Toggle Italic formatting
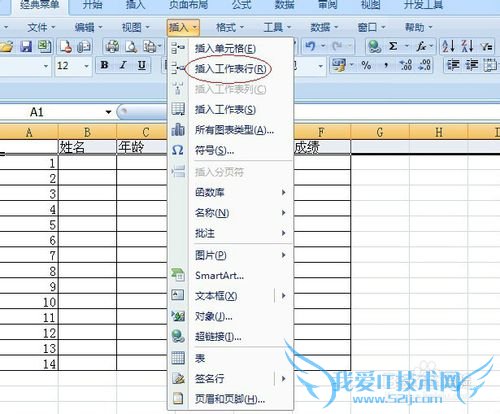500x414 pixels. click(x=123, y=65)
